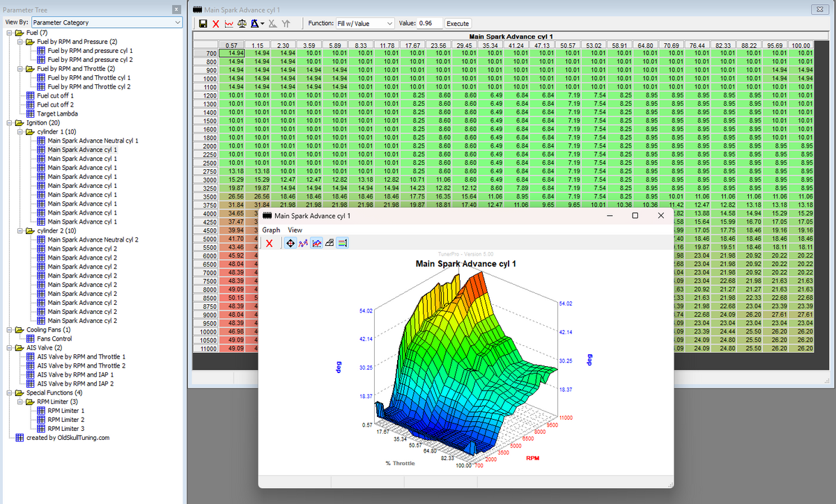836x504 pixels.
Task: Click the Execute button
Action: coord(458,23)
